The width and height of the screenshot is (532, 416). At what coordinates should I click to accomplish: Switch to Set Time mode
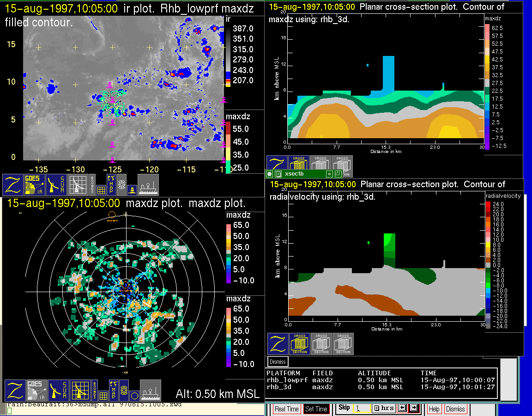[316, 409]
